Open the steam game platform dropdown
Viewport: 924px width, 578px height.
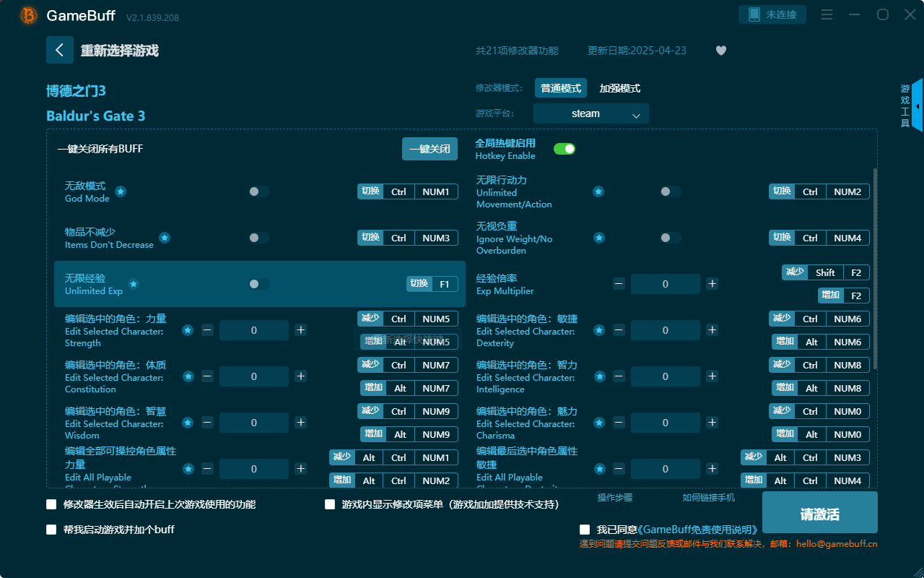pyautogui.click(x=590, y=113)
